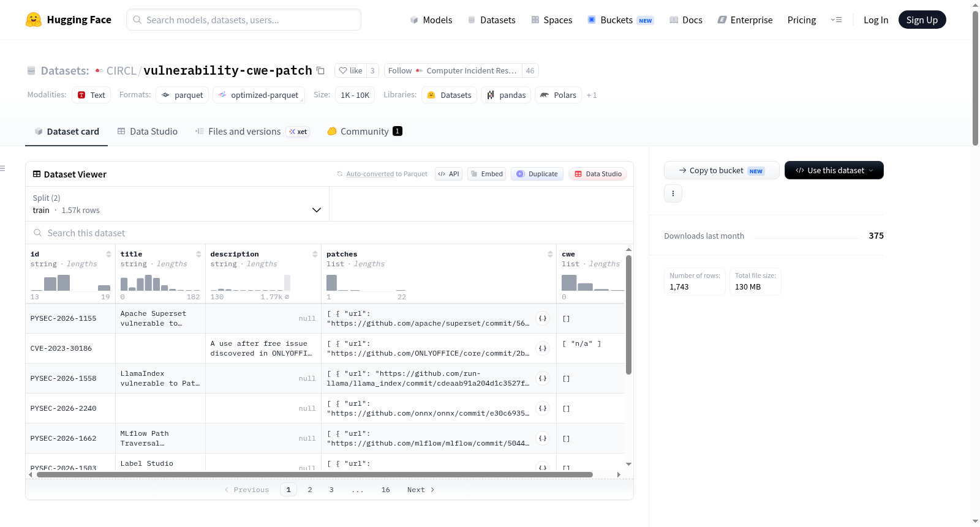
Task: Expand JSON braces for PYSEC-2026-1662 patches
Action: click(543, 438)
